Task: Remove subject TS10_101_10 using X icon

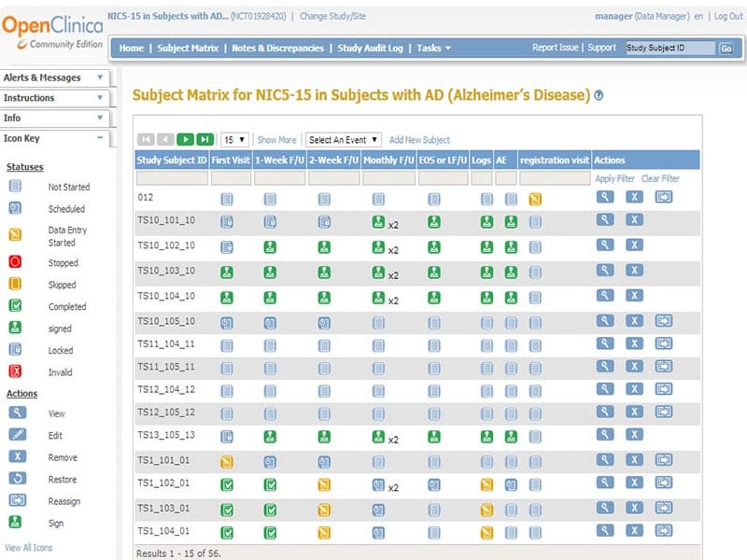Action: pyautogui.click(x=634, y=219)
